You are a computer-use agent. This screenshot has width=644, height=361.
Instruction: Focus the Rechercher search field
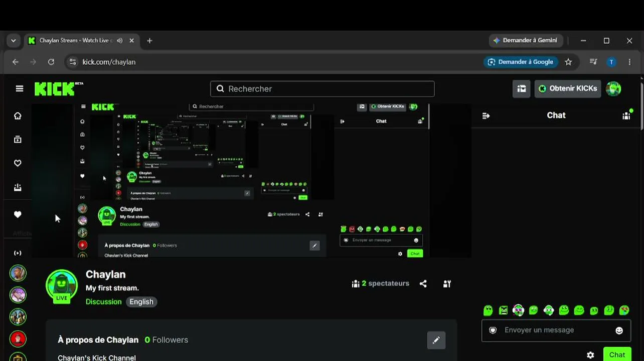323,89
